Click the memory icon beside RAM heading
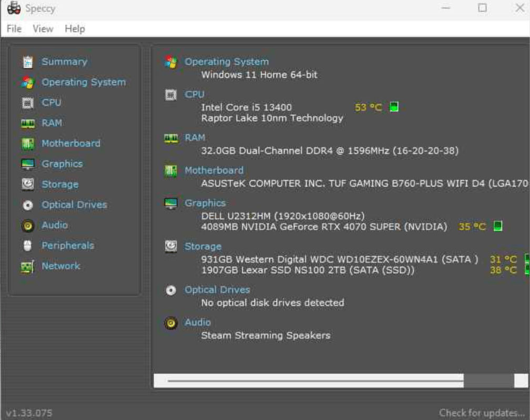The height and width of the screenshot is (420, 530). [171, 138]
